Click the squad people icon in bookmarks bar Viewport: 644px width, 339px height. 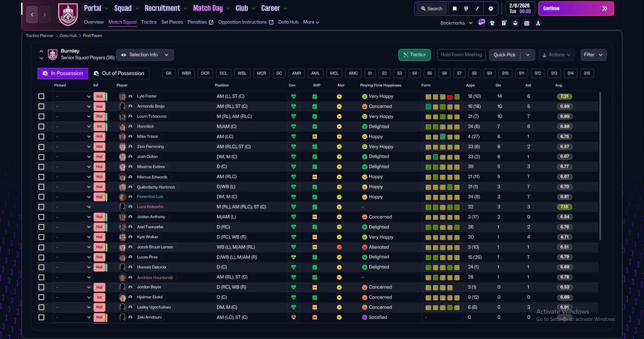click(515, 23)
